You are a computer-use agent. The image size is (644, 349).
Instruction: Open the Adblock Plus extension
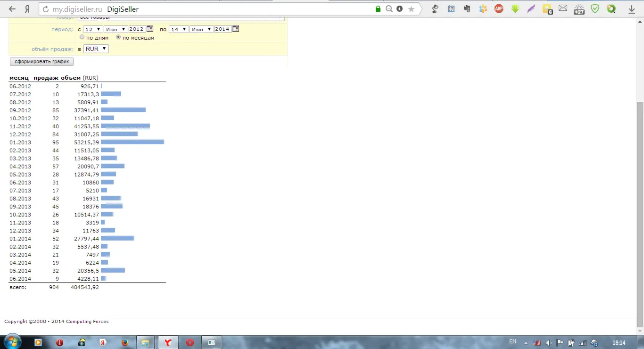coord(499,8)
